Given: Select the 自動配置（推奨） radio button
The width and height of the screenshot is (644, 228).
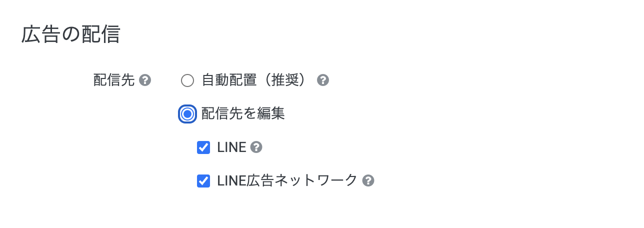Looking at the screenshot, I should (187, 80).
